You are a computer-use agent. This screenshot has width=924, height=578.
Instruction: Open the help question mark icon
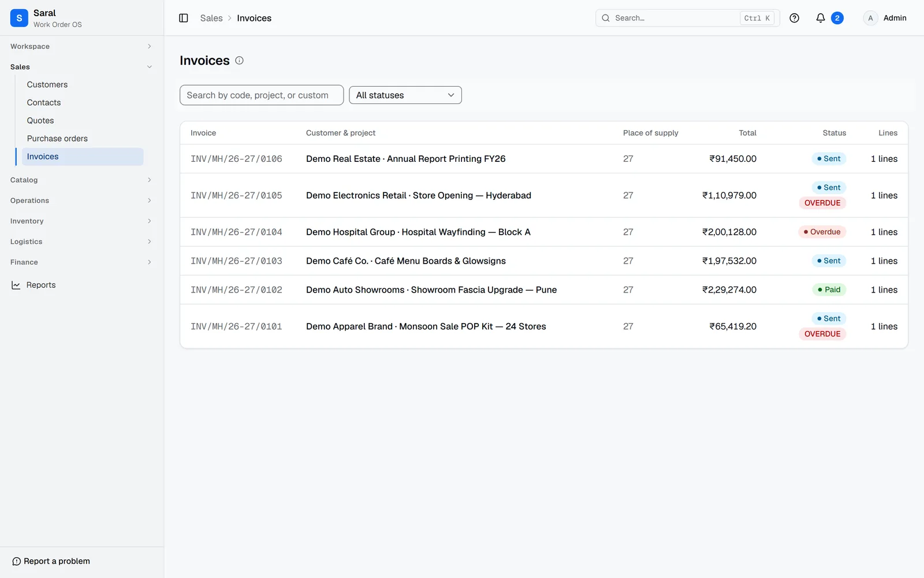point(794,18)
